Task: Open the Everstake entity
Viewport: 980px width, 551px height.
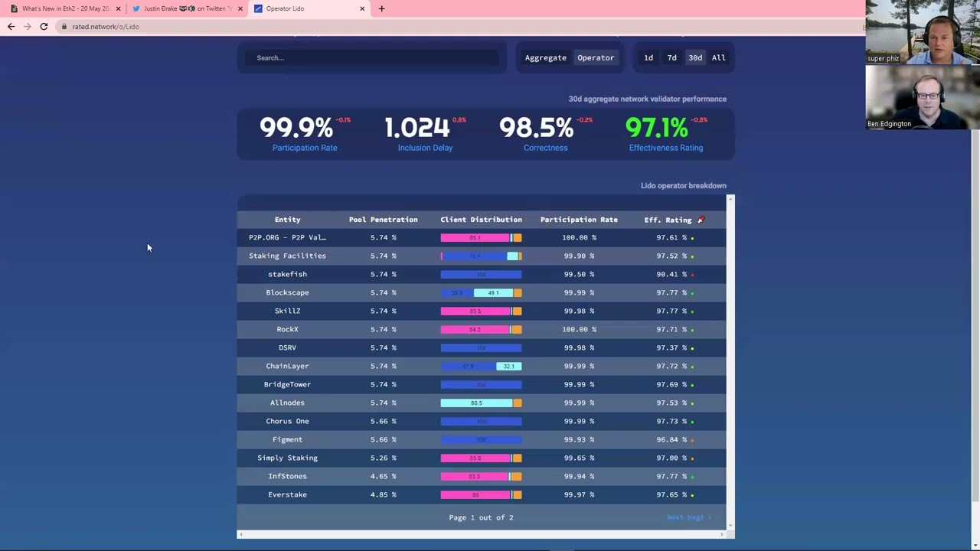Action: [287, 494]
